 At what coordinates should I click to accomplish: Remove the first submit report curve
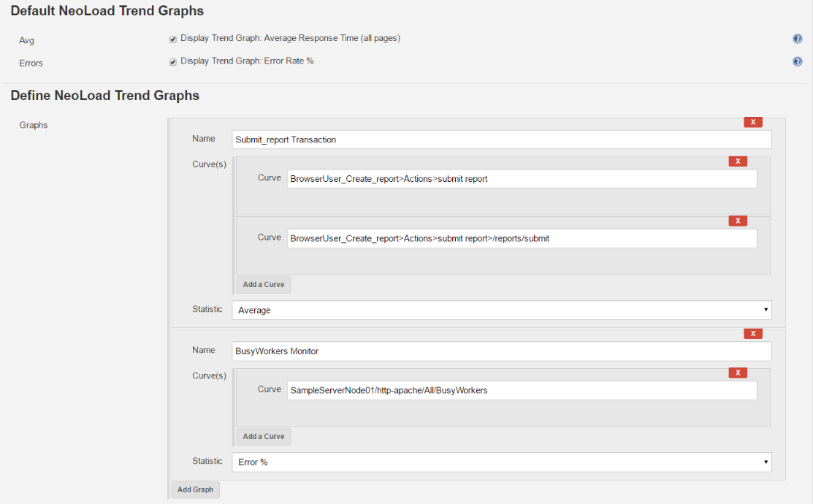click(x=738, y=161)
